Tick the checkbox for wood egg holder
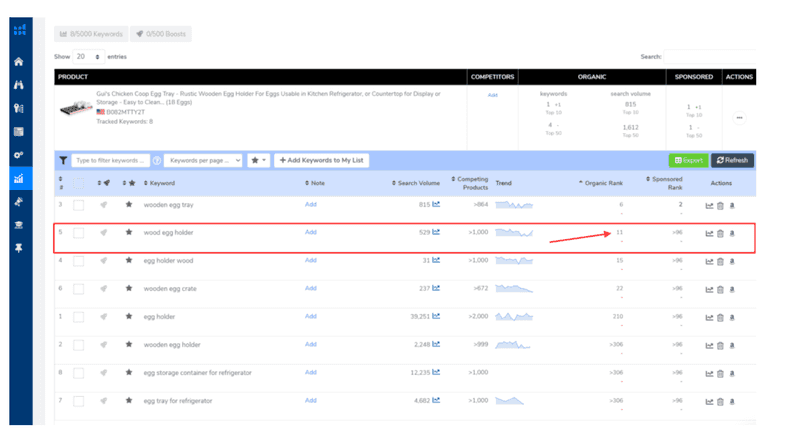800x436 pixels. [79, 233]
